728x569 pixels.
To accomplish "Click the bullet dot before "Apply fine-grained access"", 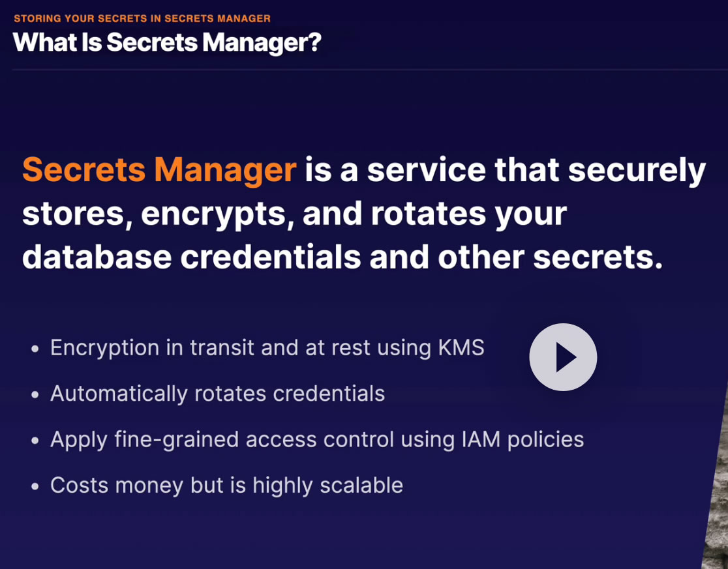I will point(35,441).
